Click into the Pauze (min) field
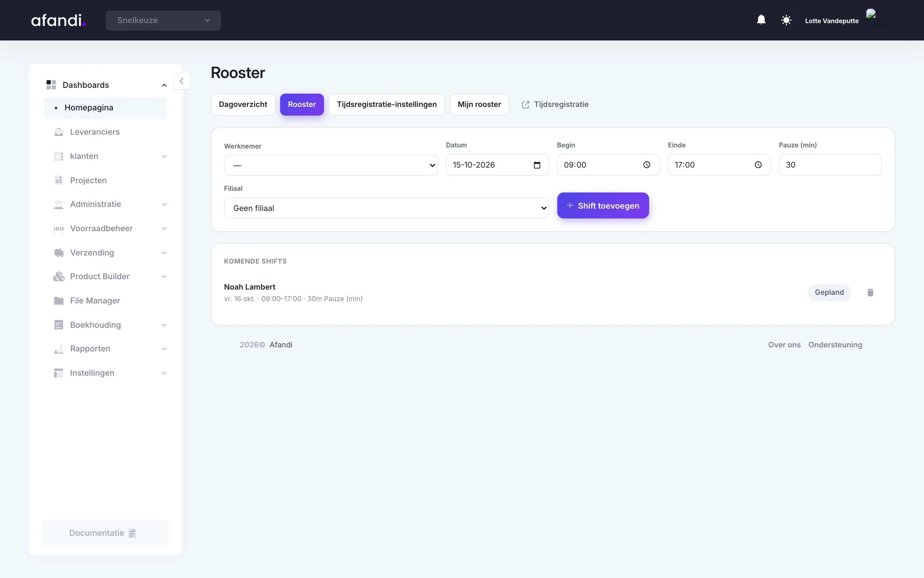The image size is (924, 578). click(x=830, y=165)
